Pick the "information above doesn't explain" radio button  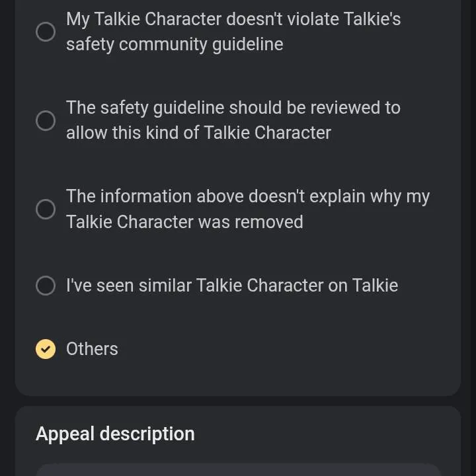46,209
